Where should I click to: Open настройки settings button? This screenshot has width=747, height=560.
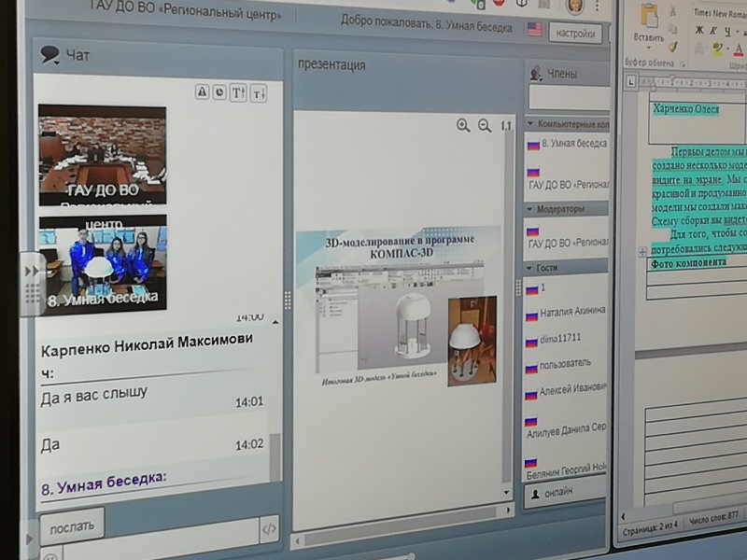572,34
